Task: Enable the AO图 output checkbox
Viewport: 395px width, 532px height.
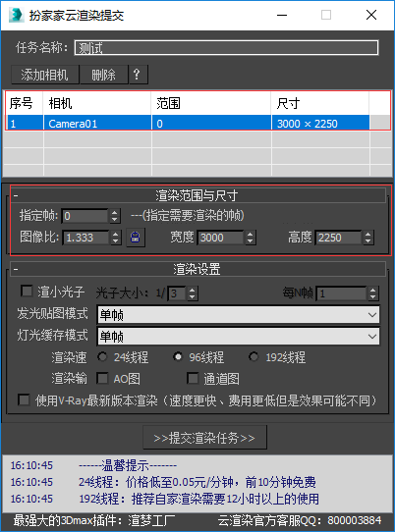Action: (102, 378)
